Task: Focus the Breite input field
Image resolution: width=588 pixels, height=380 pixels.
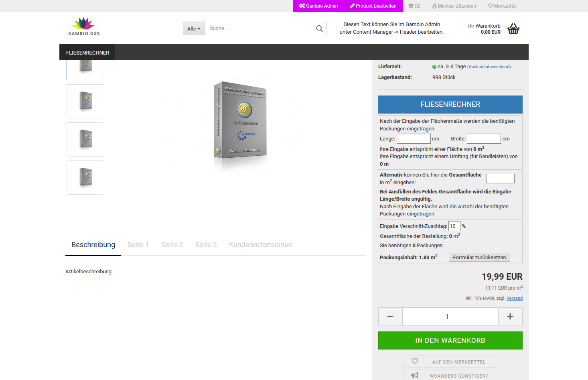Action: coord(484,138)
